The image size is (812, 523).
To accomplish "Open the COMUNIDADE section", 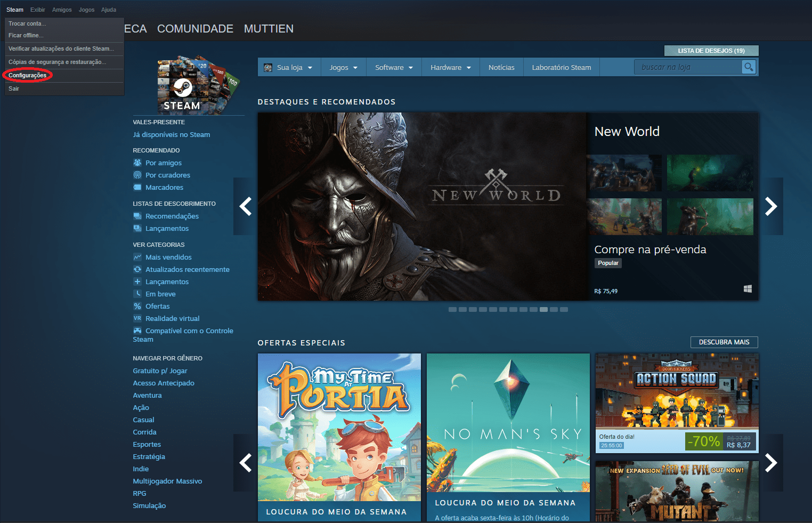I will [195, 29].
